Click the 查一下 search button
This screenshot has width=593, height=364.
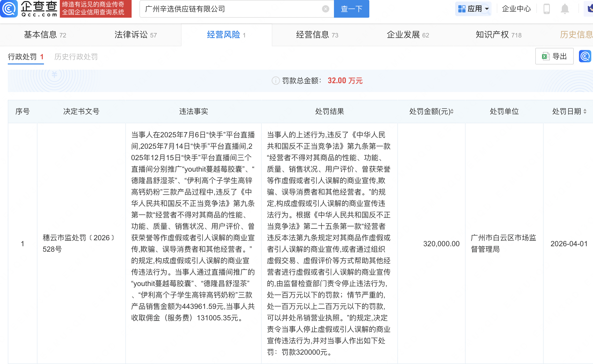point(351,9)
